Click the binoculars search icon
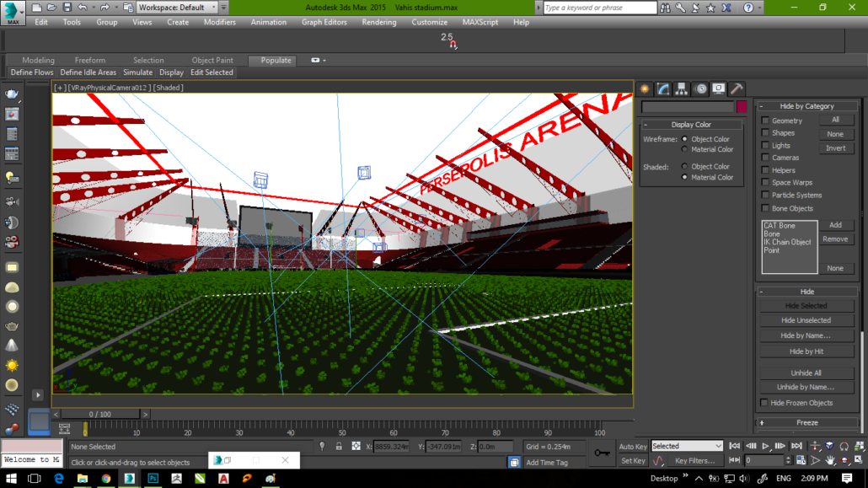This screenshot has height=488, width=868. pos(666,8)
